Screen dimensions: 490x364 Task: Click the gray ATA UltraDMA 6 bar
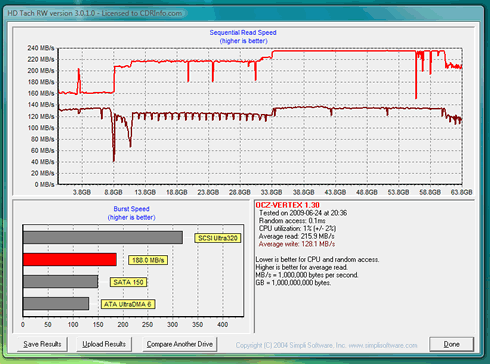coord(56,304)
